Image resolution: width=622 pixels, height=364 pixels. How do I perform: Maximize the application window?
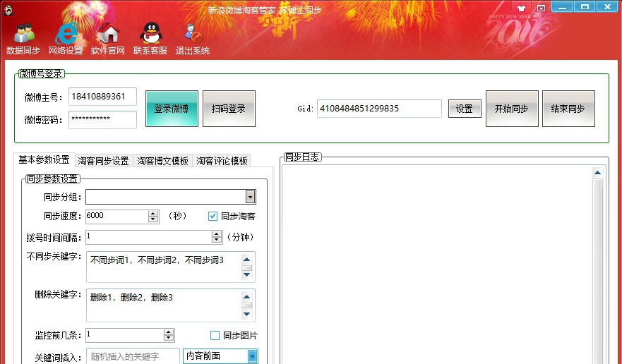[x=585, y=7]
